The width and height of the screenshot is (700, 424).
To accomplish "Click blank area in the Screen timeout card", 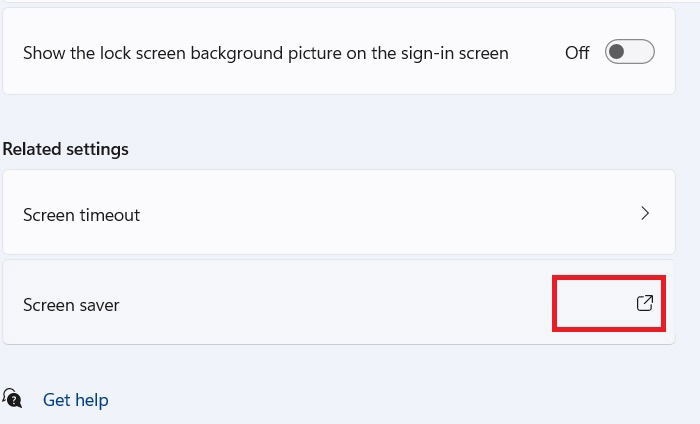I will (379, 213).
